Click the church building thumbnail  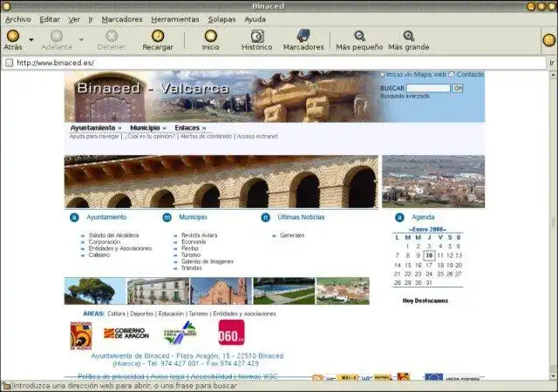pyautogui.click(x=221, y=291)
